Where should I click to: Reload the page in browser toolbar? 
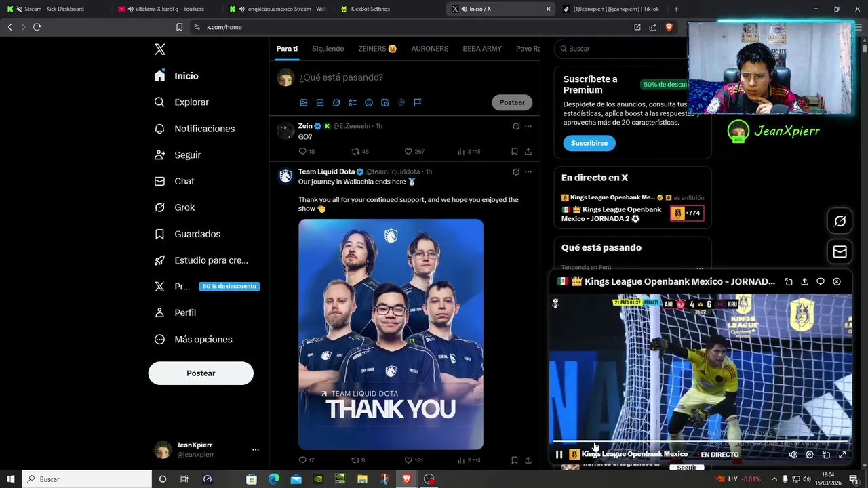pos(37,27)
